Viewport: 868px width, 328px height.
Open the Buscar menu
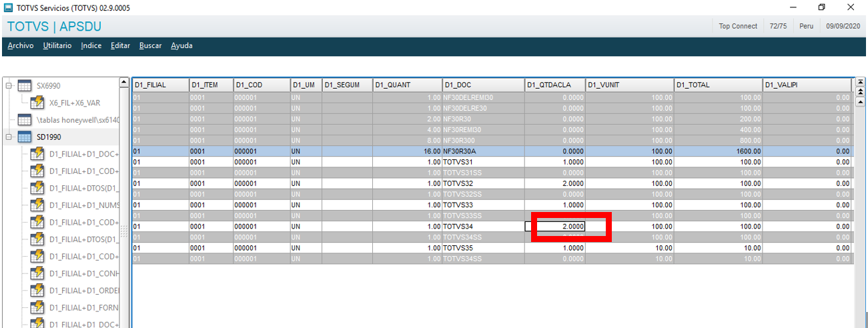(x=151, y=46)
